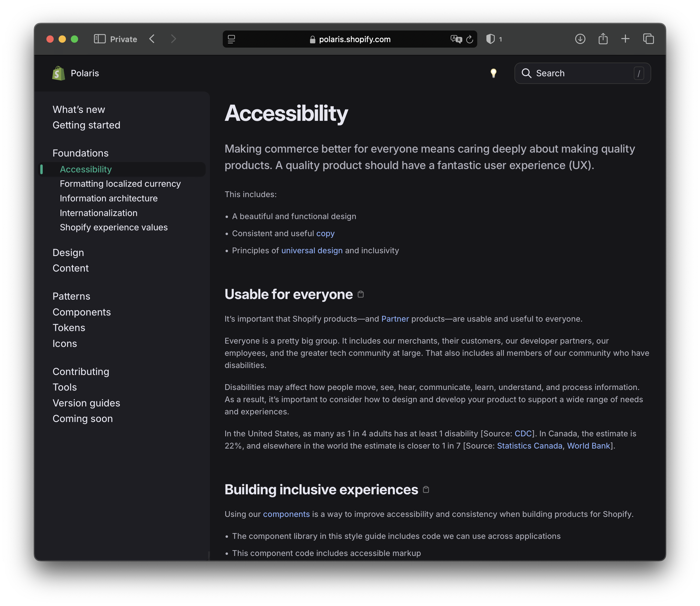The height and width of the screenshot is (606, 700).
Task: Reload the page with refresh icon
Action: tap(469, 39)
